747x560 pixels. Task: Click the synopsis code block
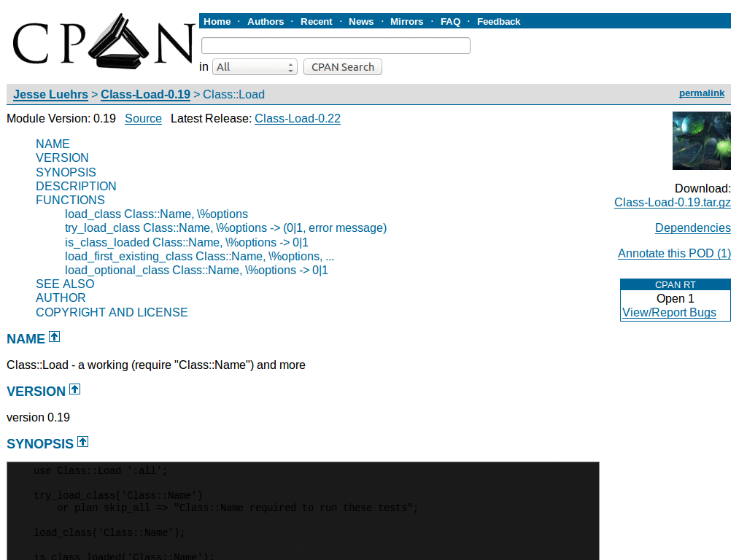click(x=303, y=510)
